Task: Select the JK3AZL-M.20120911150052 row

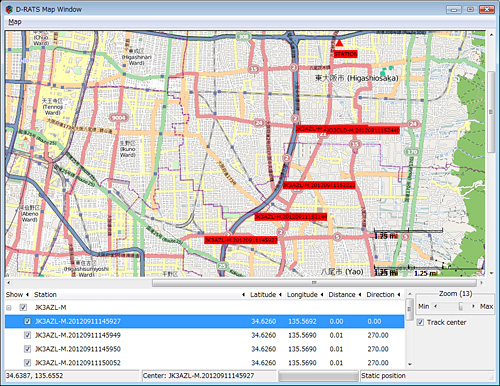Action: 205,363
